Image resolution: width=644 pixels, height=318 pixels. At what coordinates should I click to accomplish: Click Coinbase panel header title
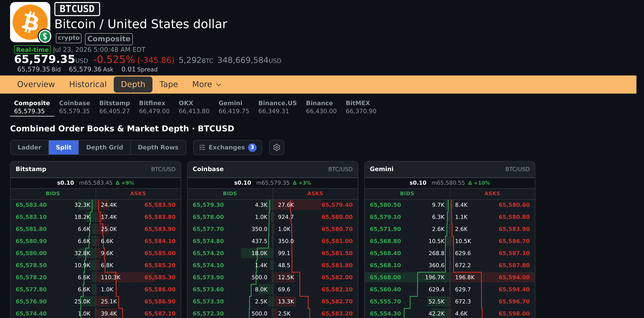(x=208, y=169)
